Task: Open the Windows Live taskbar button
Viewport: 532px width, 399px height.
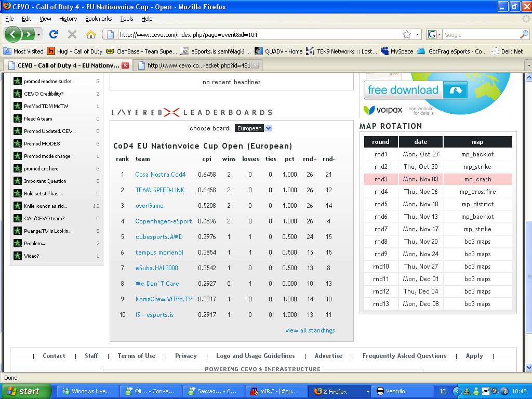Action: (x=87, y=391)
